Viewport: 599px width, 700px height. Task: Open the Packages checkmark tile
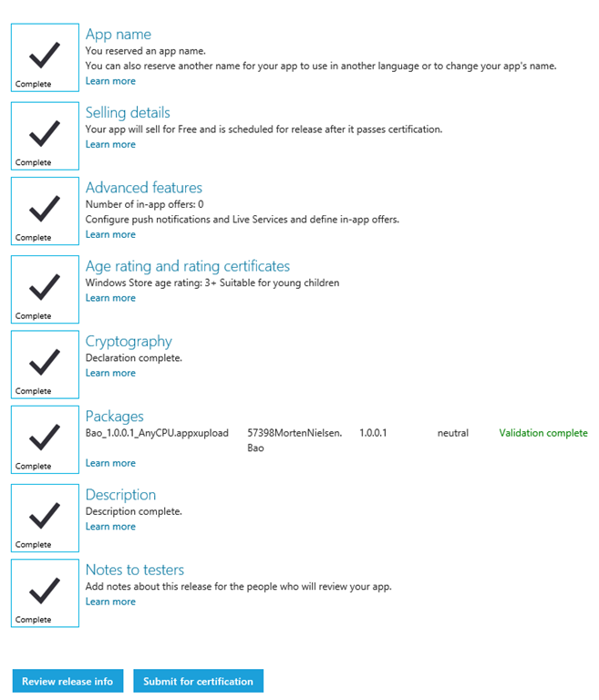click(x=45, y=439)
